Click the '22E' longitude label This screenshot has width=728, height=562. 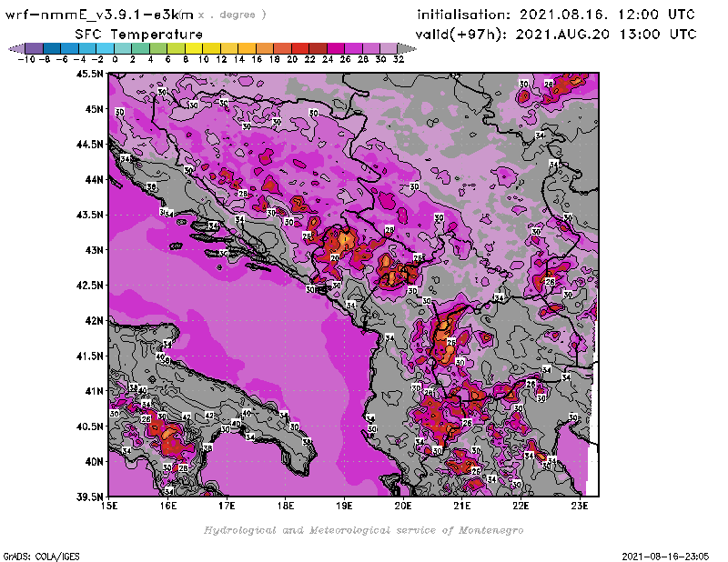(521, 506)
